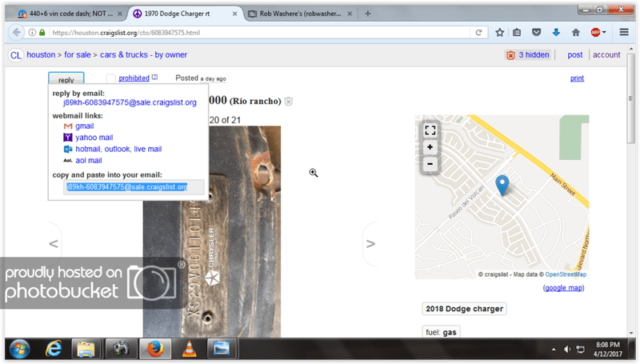This screenshot has height=364, width=640.
Task: Click the prohibited link
Action: click(x=134, y=78)
